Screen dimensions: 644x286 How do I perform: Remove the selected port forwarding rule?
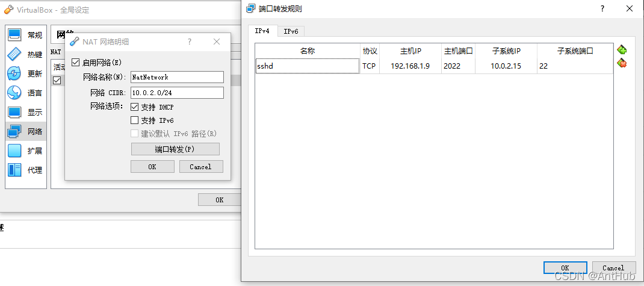click(x=622, y=63)
